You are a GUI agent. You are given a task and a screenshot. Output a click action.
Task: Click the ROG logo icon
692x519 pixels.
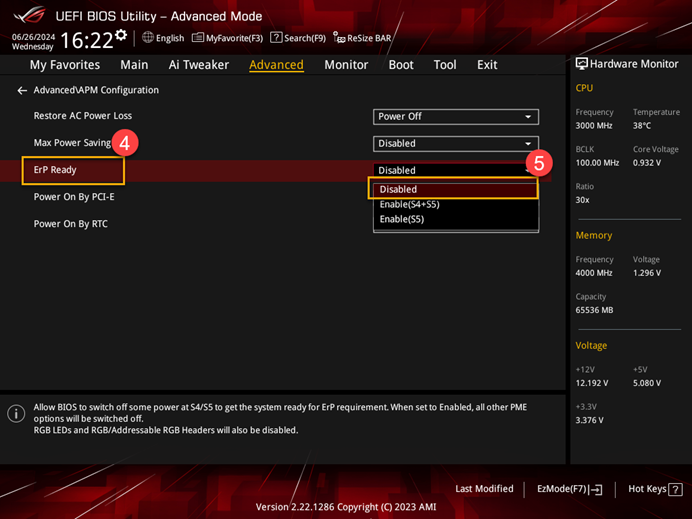click(29, 15)
